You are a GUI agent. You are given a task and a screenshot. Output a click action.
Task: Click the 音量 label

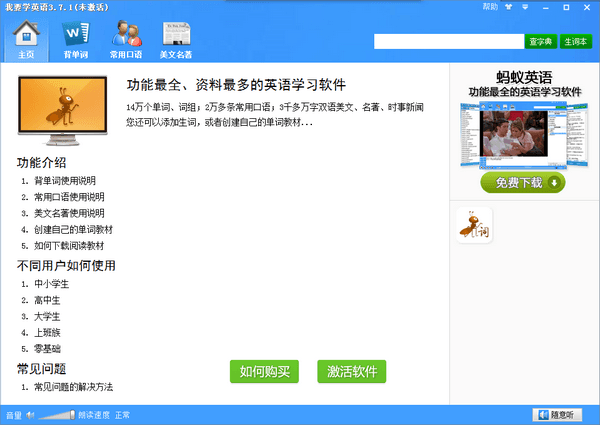pyautogui.click(x=14, y=415)
